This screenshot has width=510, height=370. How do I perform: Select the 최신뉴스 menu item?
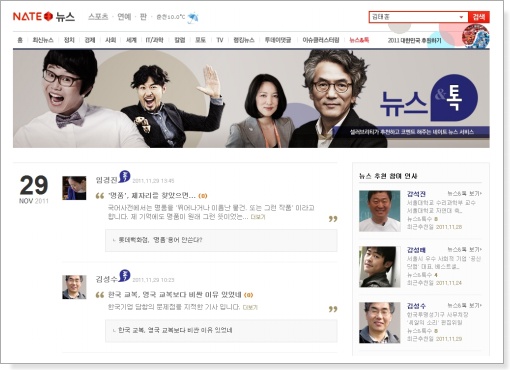pos(43,40)
